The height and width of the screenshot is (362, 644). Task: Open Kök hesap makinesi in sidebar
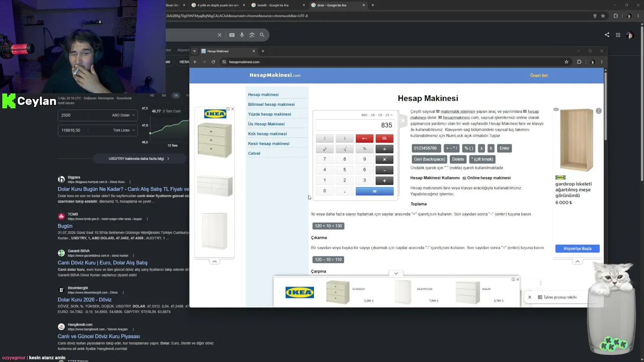[x=267, y=134]
